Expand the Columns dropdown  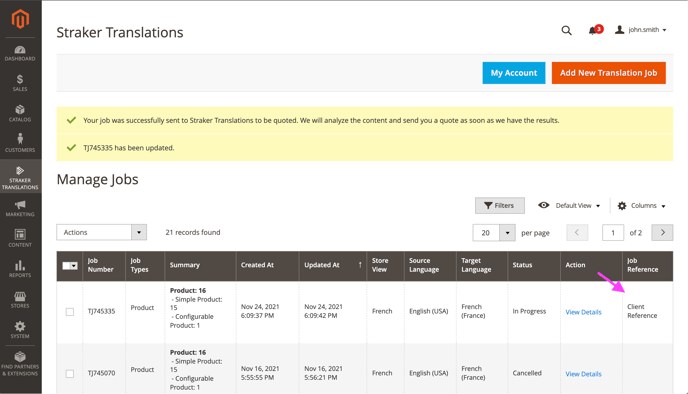[x=641, y=205]
